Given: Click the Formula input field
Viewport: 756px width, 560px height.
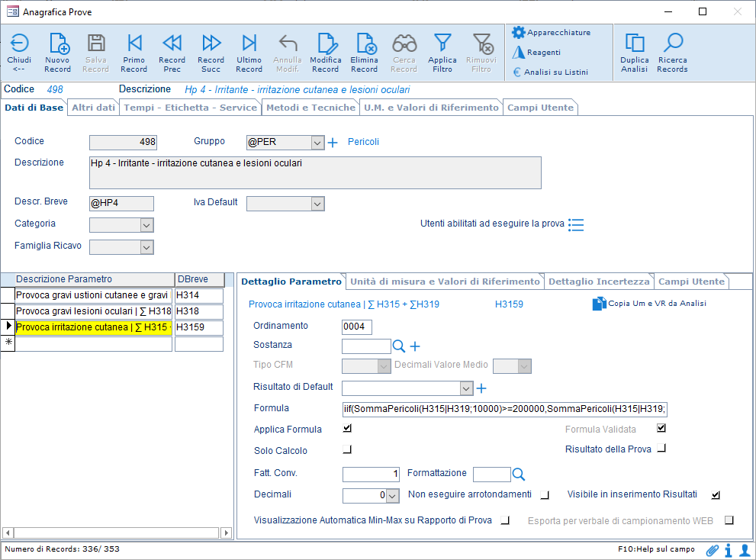Looking at the screenshot, I should [x=505, y=409].
